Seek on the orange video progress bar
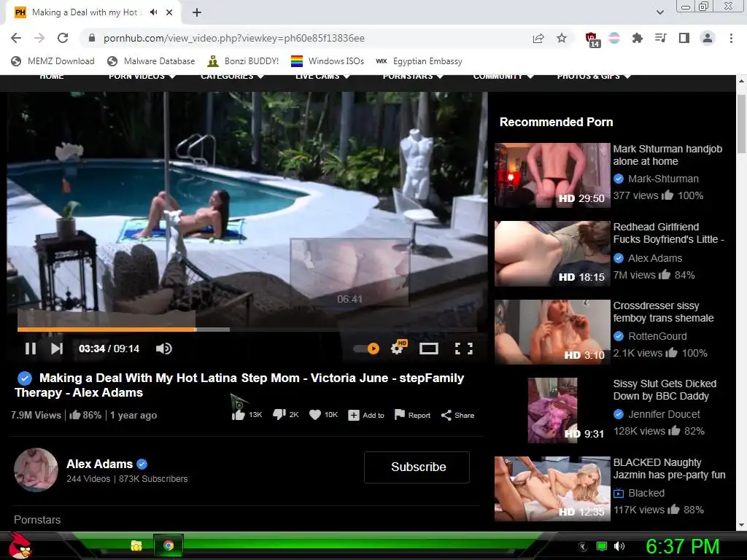The height and width of the screenshot is (560, 747). (247, 329)
